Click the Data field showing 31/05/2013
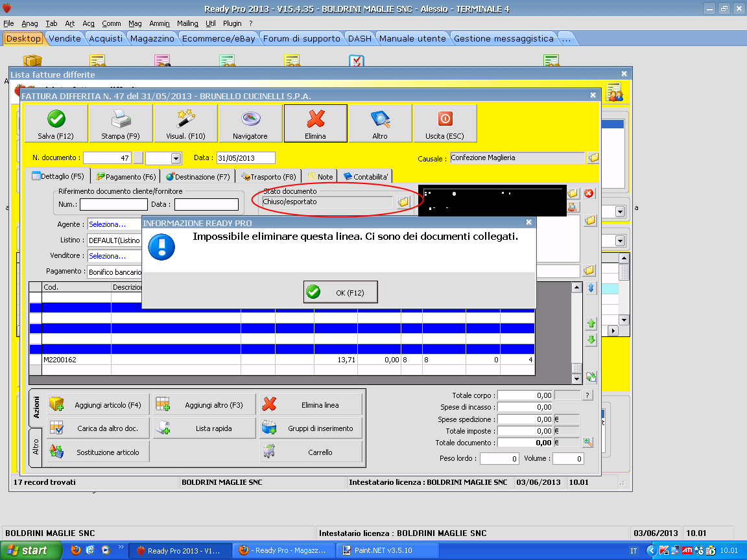Screen dimensions: 747x560 (245, 158)
